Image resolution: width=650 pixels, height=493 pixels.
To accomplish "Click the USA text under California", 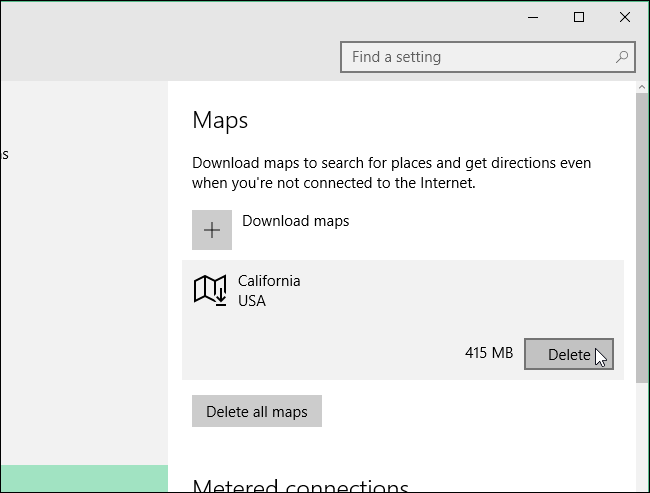I will (x=252, y=301).
